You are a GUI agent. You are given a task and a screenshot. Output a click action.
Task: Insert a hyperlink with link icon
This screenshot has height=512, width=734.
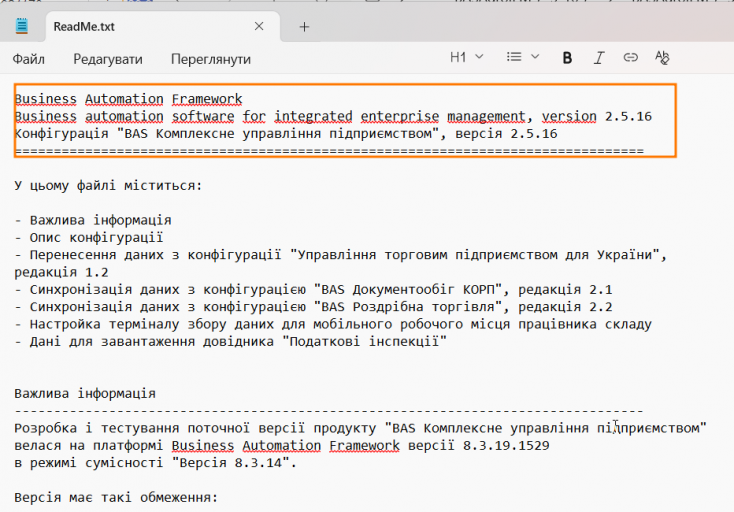pyautogui.click(x=631, y=58)
